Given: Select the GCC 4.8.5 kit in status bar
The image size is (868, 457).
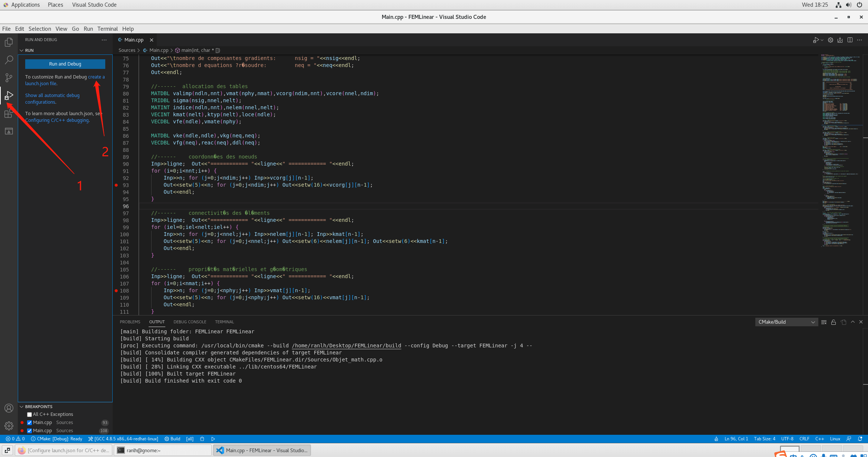Looking at the screenshot, I should pos(123,439).
